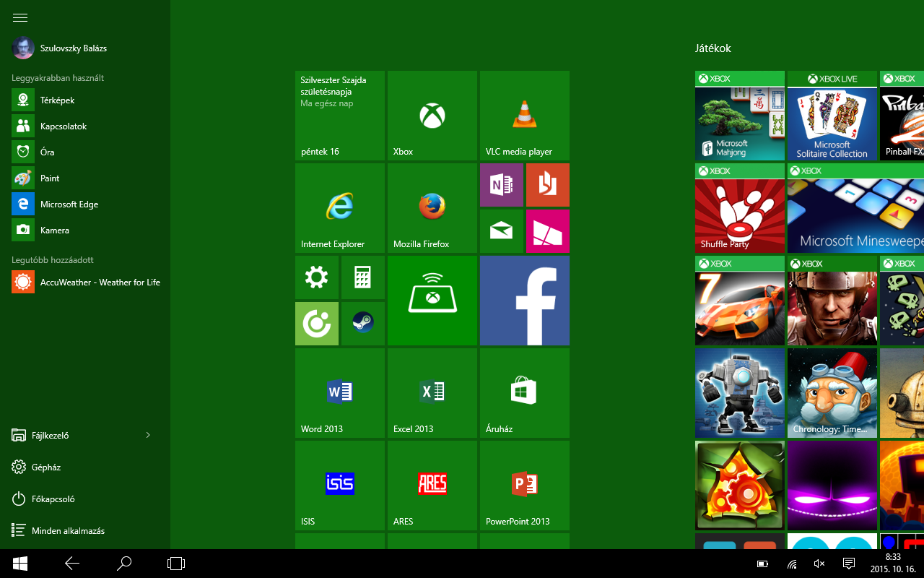Open AccuWeather - Weather for Life

pos(85,282)
